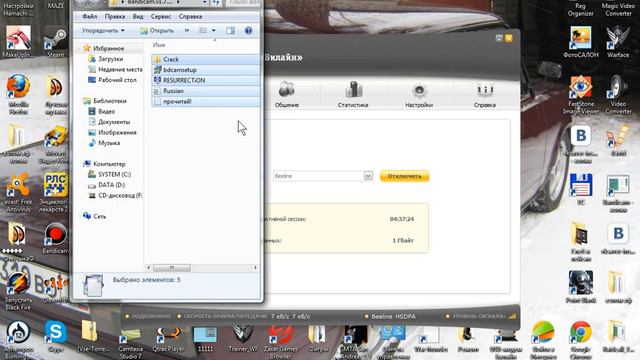Open Справка section in Beeline window
Image resolution: width=640 pixels, height=360 pixels.
click(485, 95)
